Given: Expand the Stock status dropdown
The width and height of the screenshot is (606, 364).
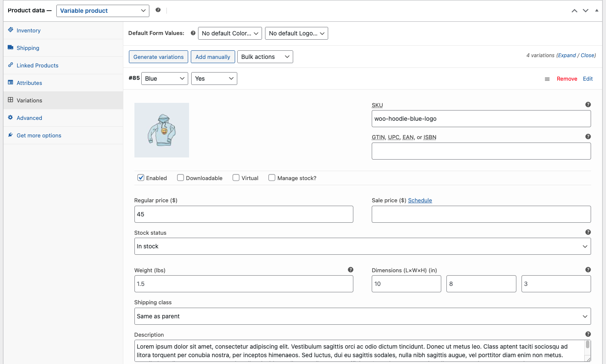Looking at the screenshot, I should (x=362, y=246).
